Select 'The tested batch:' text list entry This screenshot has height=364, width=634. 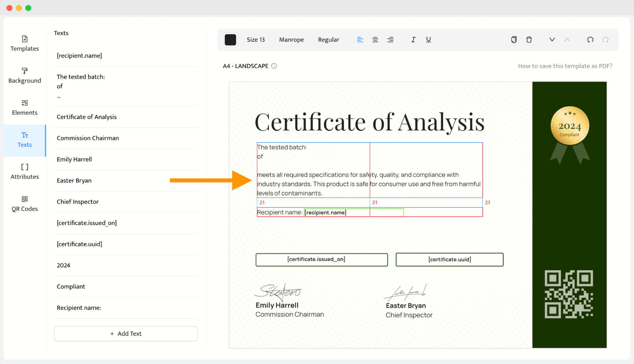[126, 86]
